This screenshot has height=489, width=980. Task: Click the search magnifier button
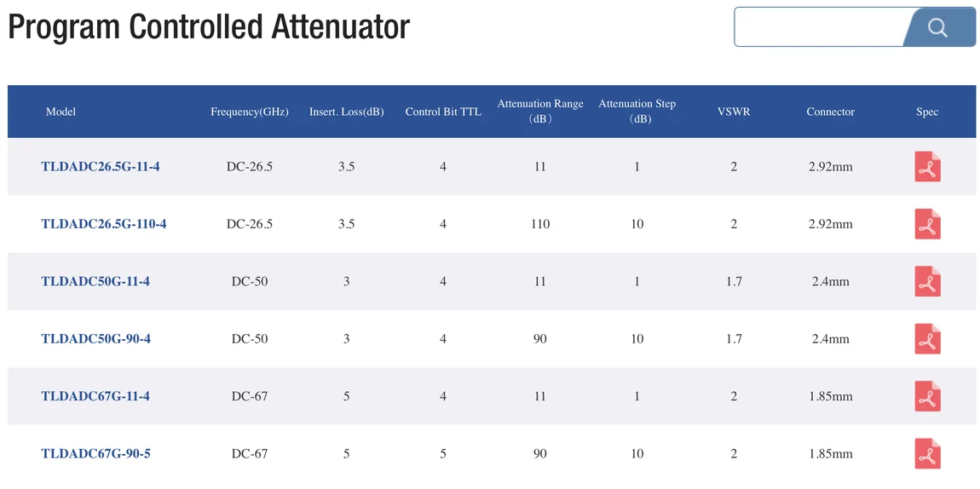(x=938, y=27)
